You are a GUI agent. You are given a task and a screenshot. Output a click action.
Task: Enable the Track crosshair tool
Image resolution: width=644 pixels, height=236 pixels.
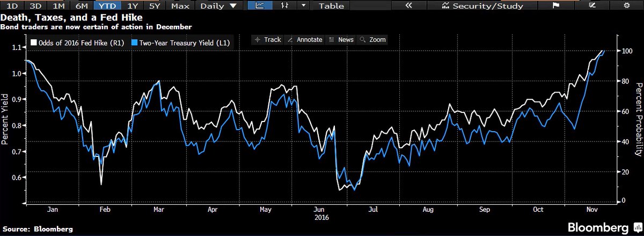(268, 40)
